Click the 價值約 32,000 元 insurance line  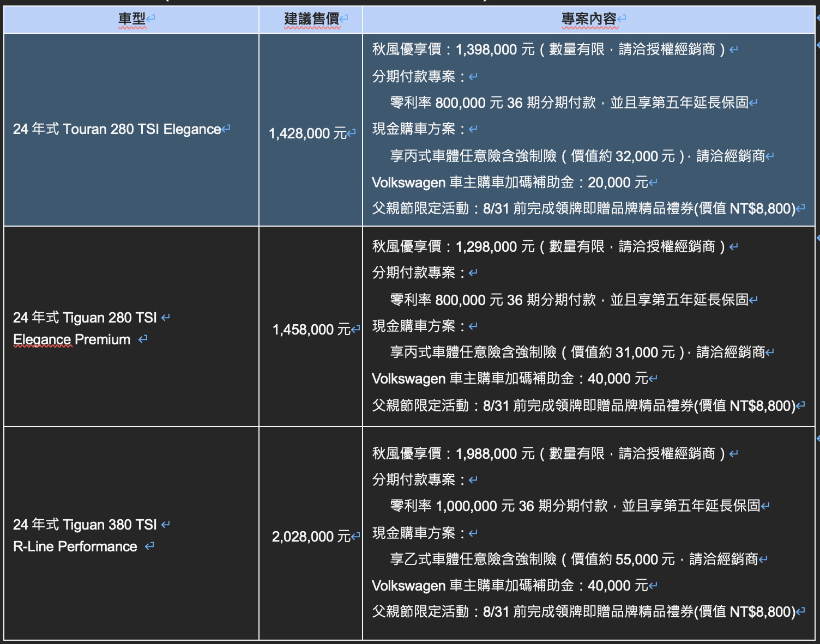pyautogui.click(x=577, y=156)
